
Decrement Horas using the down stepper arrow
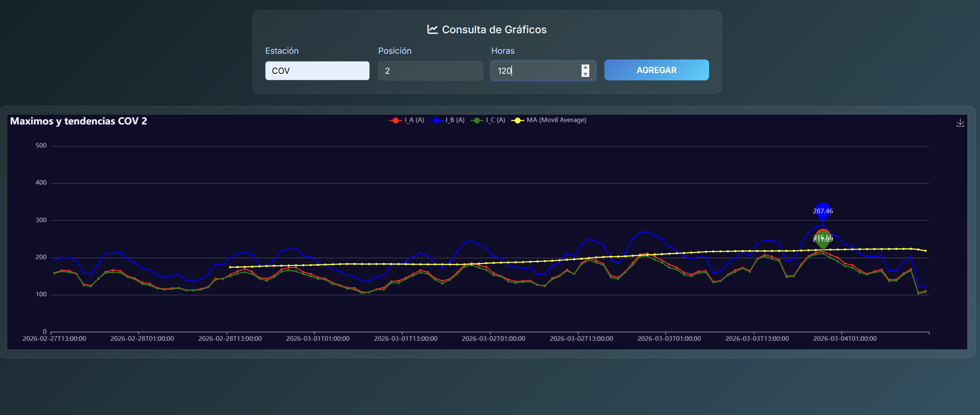point(585,74)
